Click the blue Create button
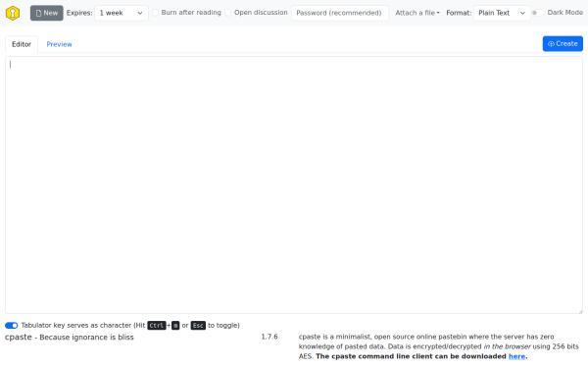The height and width of the screenshot is (368, 588). [563, 44]
